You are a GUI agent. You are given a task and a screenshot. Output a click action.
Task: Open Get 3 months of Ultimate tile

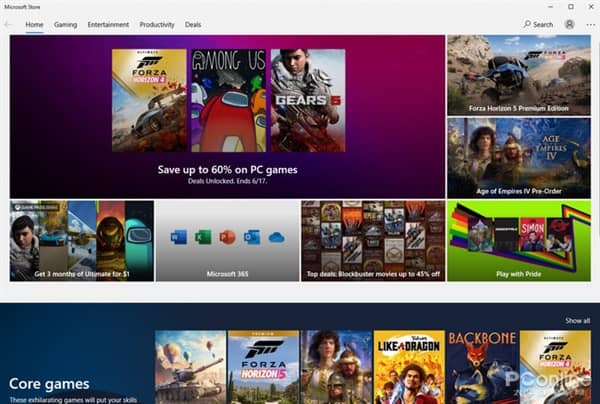(81, 240)
